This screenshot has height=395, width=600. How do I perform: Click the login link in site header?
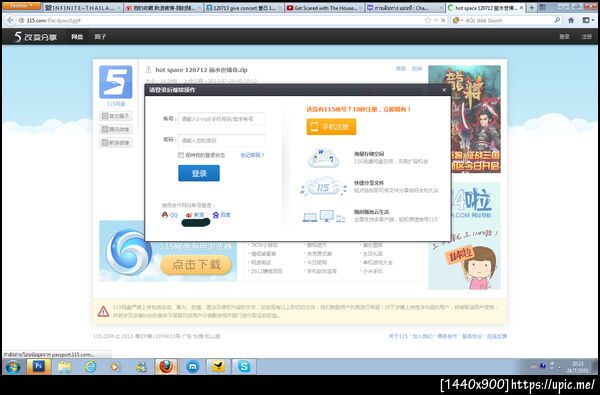[564, 37]
